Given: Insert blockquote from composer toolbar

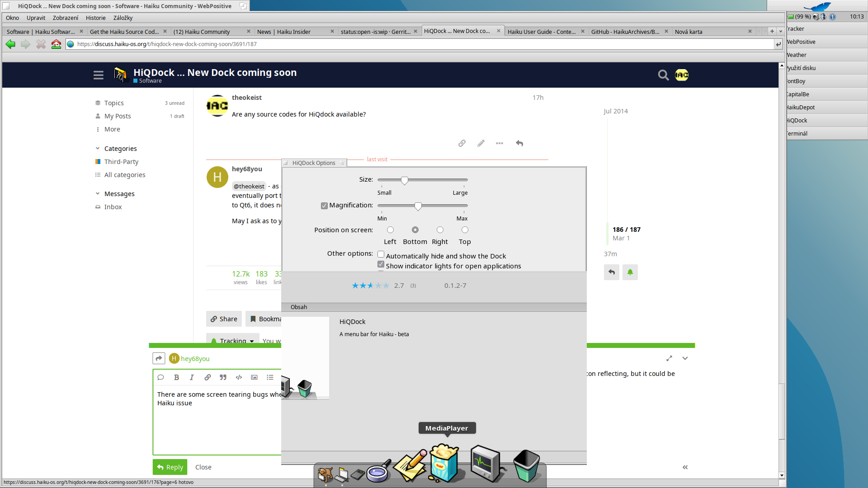Looking at the screenshot, I should [x=223, y=377].
